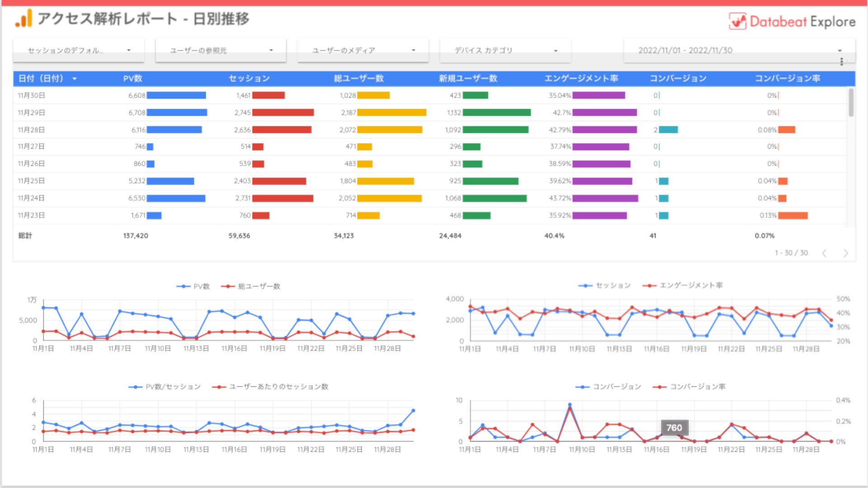Sort table by セッション column header
Screen dimensions: 868x488
(249, 79)
